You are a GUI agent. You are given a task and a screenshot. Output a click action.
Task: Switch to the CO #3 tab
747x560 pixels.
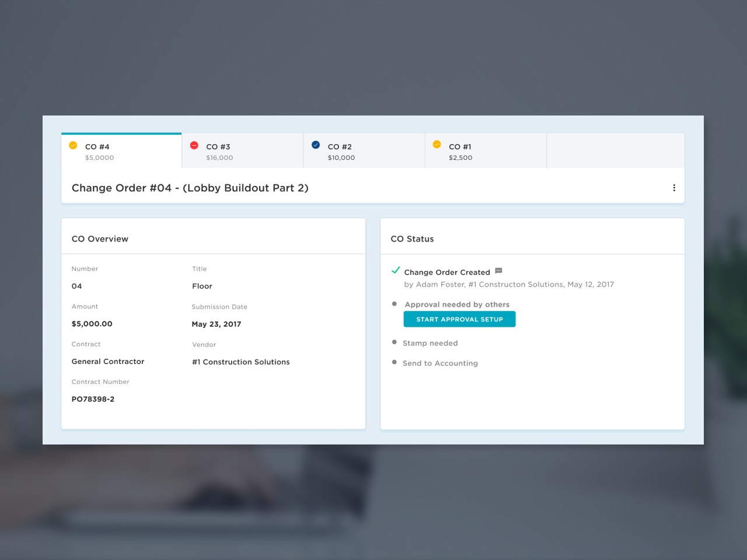pyautogui.click(x=242, y=152)
